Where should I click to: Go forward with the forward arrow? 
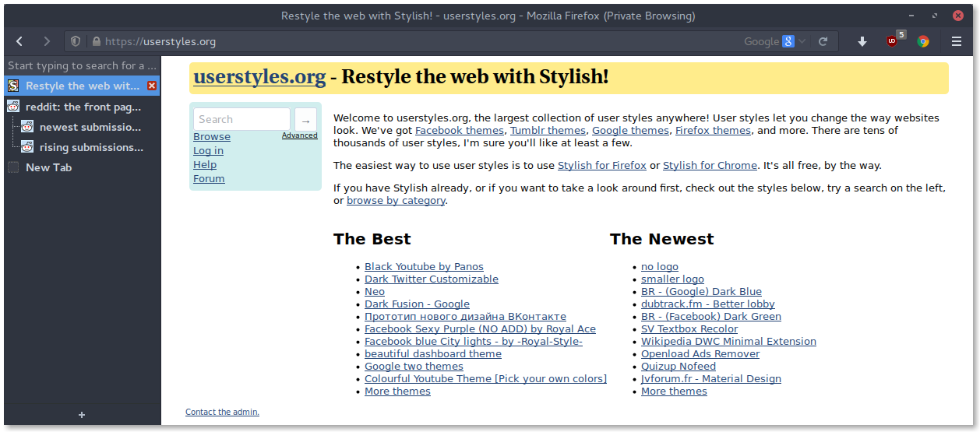click(x=47, y=41)
